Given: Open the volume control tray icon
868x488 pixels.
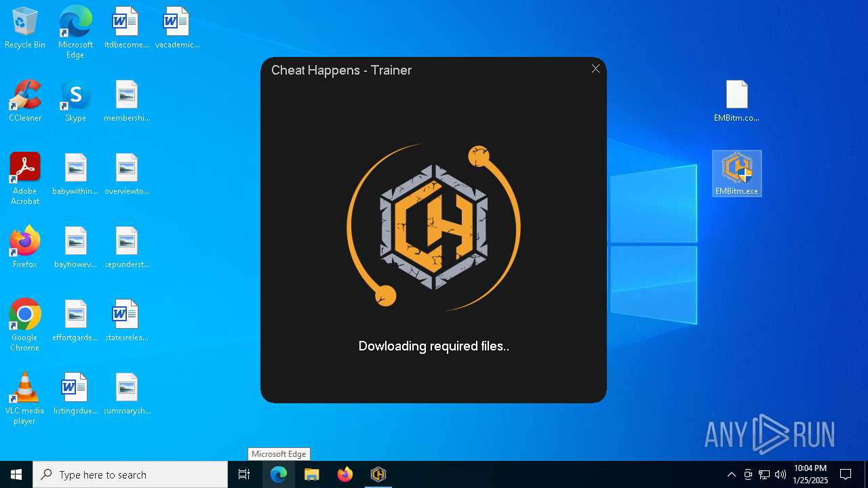Looking at the screenshot, I should (x=781, y=474).
